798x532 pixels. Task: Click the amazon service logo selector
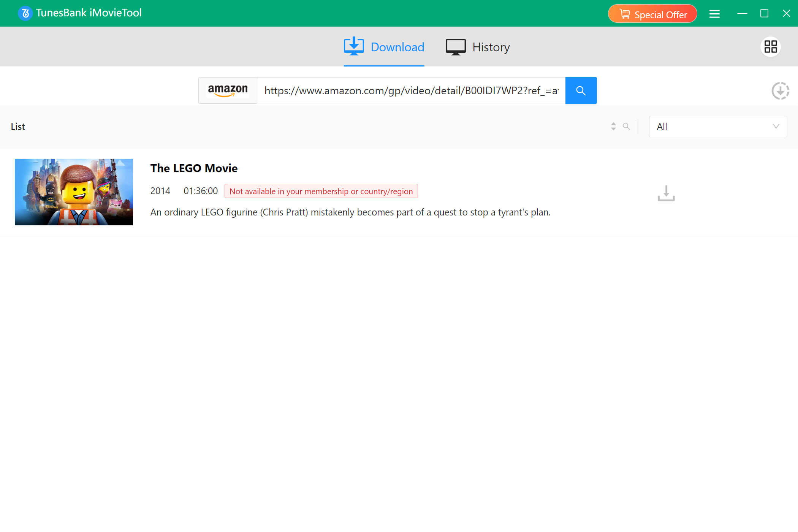coord(228,90)
